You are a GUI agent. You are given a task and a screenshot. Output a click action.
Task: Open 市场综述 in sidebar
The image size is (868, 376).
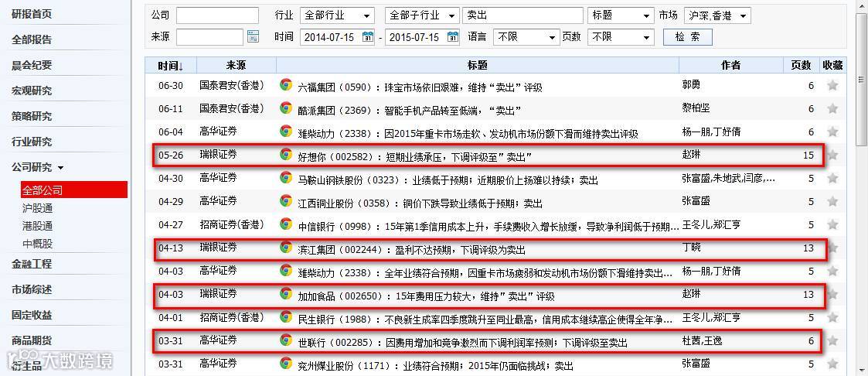pyautogui.click(x=32, y=289)
